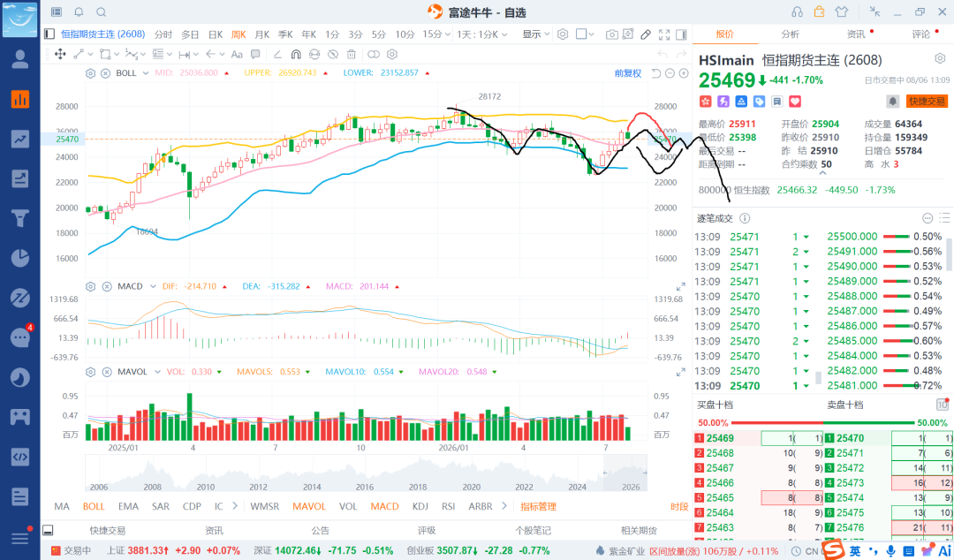This screenshot has height=560, width=954.
Task: Select the 日K chart period
Action: [216, 34]
